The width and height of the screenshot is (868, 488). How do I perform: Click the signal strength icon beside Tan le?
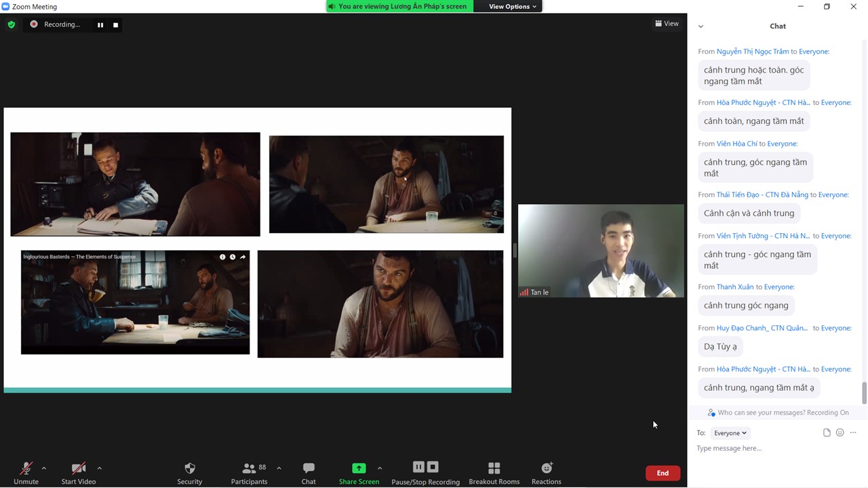click(524, 292)
